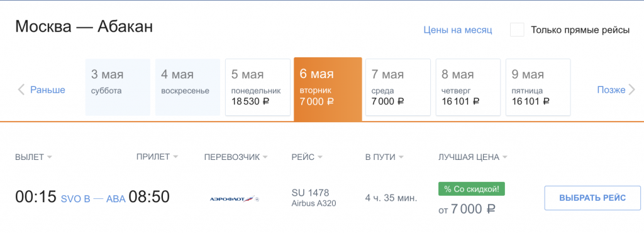This screenshot has height=233, width=644.
Task: Sort by ВЫЛЕТ column arrow
Action: point(49,157)
